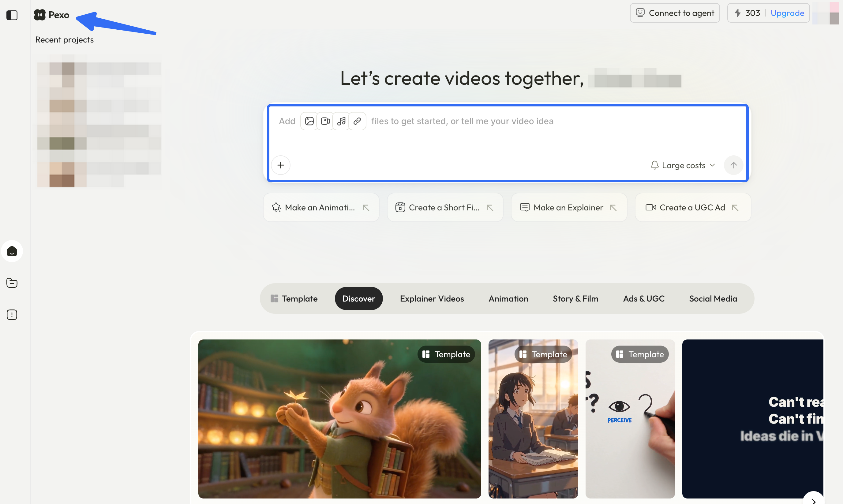Open the home icon in sidebar
The height and width of the screenshot is (504, 843).
point(12,251)
